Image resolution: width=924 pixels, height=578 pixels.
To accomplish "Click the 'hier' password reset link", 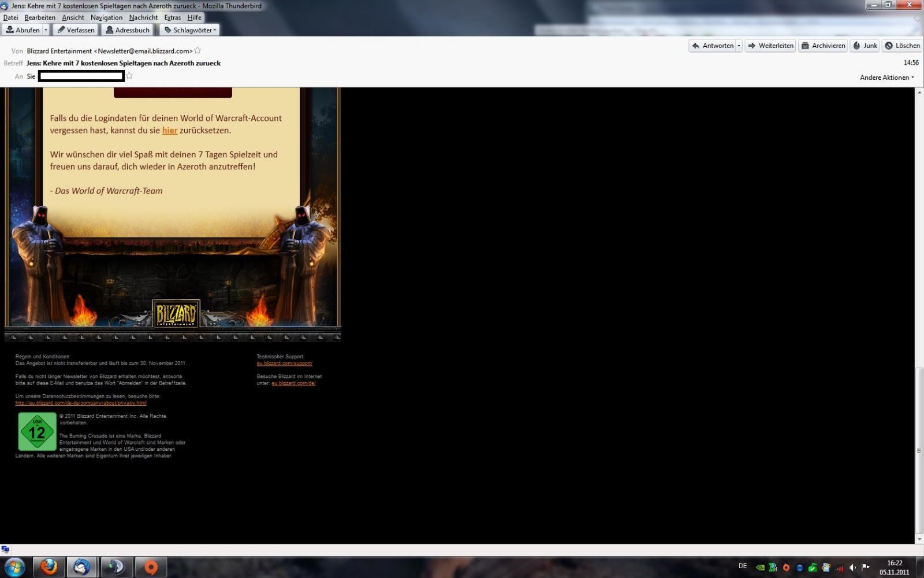I will [170, 131].
